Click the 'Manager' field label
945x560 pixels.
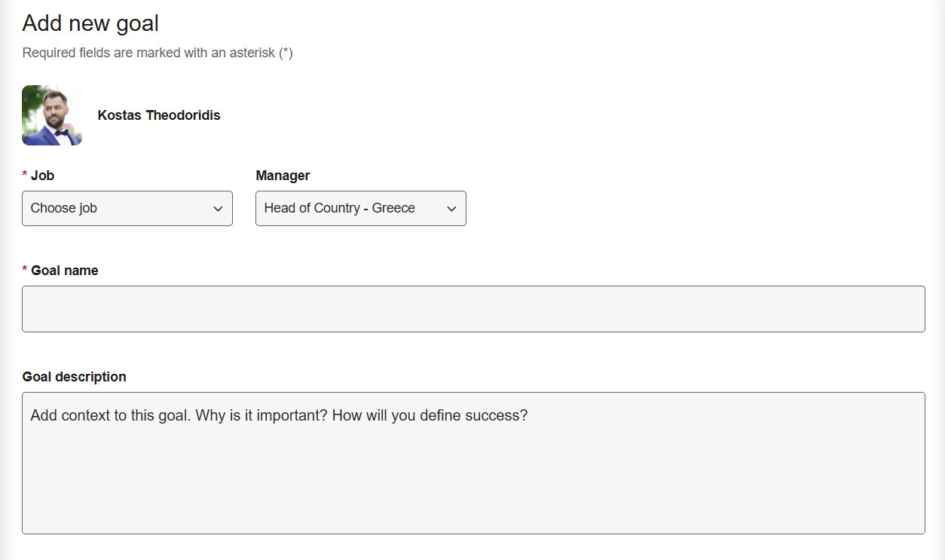click(283, 176)
